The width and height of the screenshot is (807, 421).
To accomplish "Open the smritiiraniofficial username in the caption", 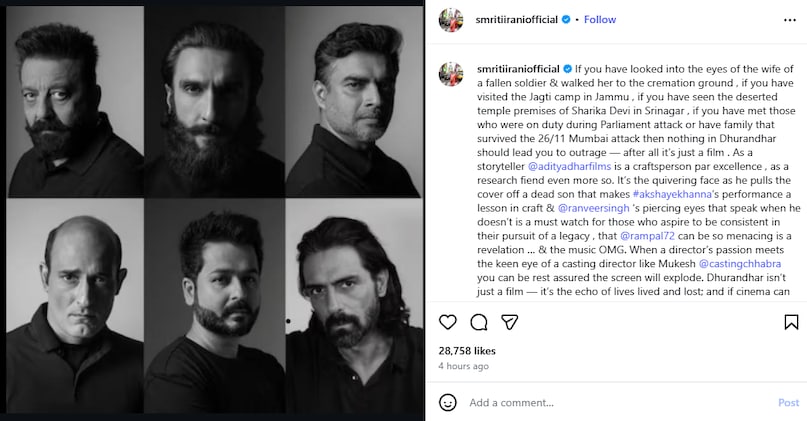I will (514, 68).
